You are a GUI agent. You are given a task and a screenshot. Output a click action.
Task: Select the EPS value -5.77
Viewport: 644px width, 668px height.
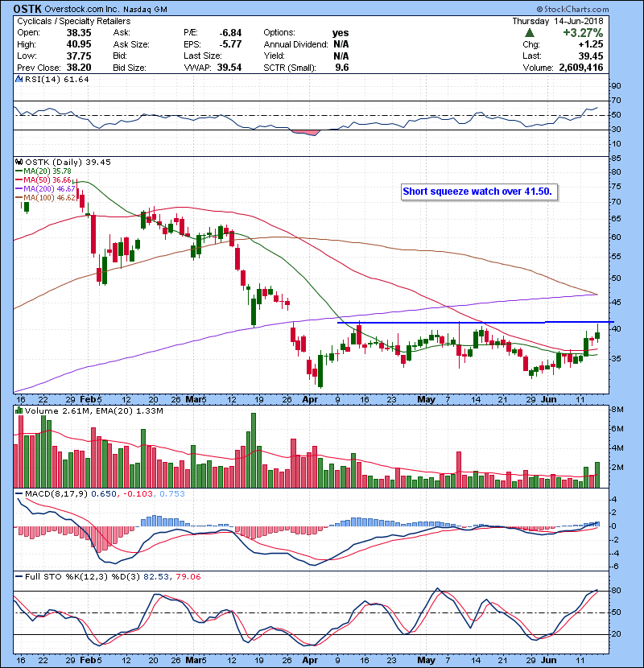click(x=230, y=44)
